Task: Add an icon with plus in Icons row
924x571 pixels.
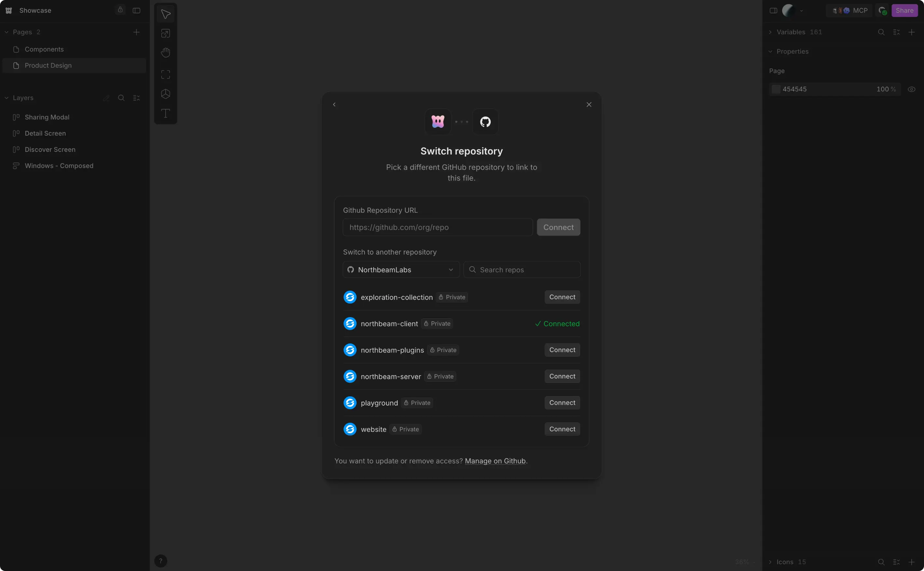Action: (x=911, y=562)
